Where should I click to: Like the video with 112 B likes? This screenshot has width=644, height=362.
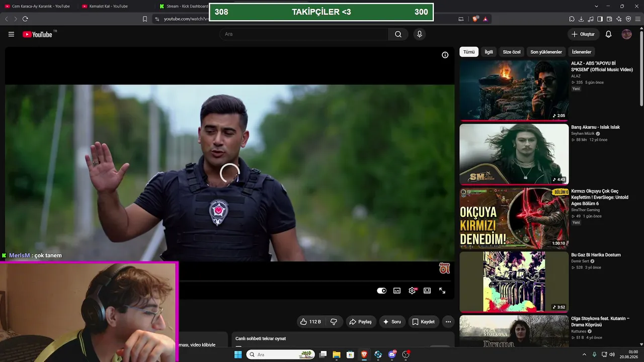tap(310, 322)
